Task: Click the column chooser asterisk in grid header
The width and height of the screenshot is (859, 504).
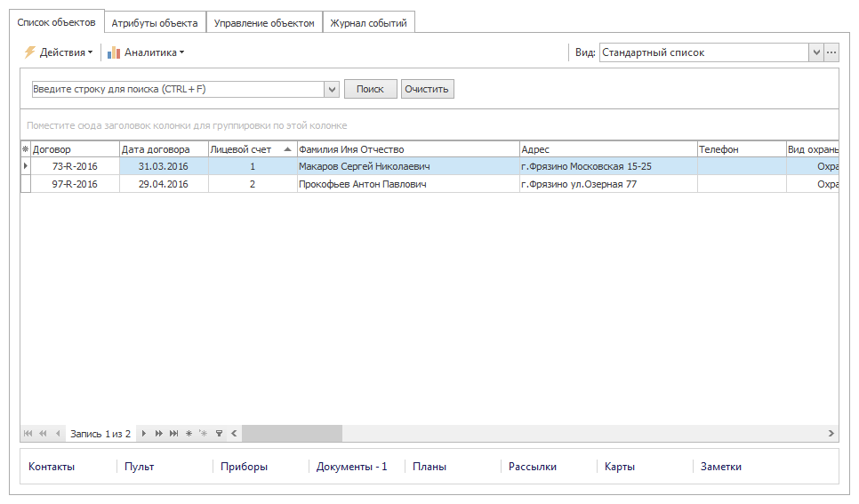Action: (25, 149)
